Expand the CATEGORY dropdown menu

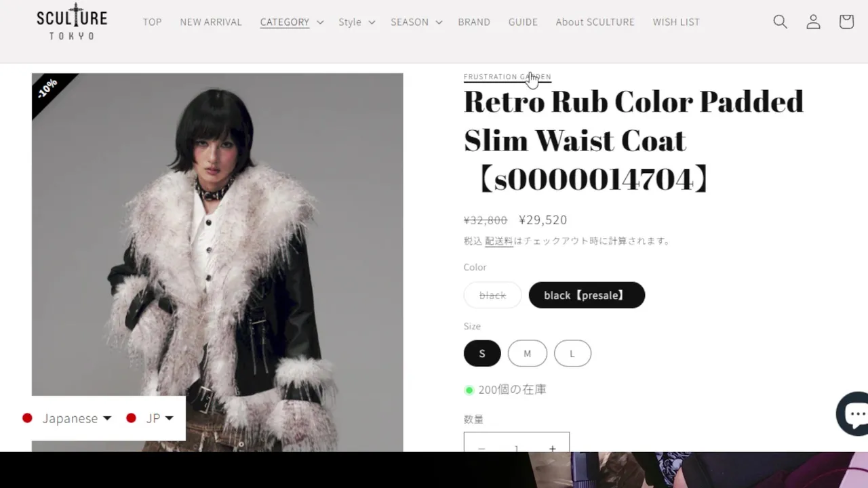292,22
